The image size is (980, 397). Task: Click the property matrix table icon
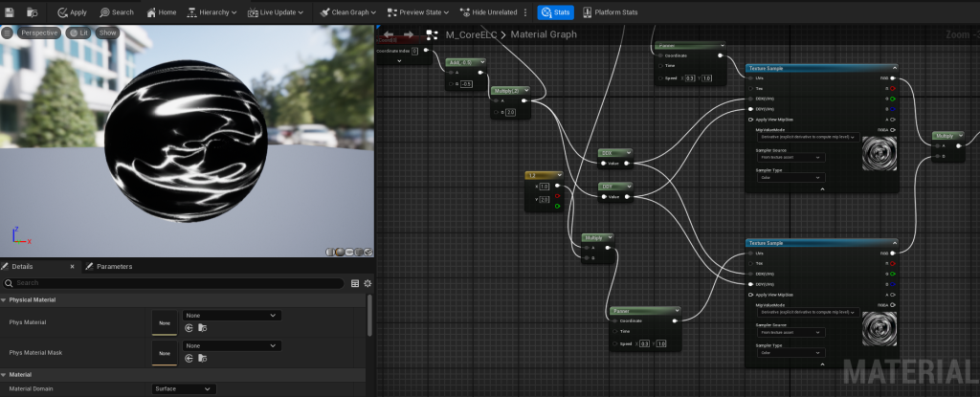click(x=355, y=283)
